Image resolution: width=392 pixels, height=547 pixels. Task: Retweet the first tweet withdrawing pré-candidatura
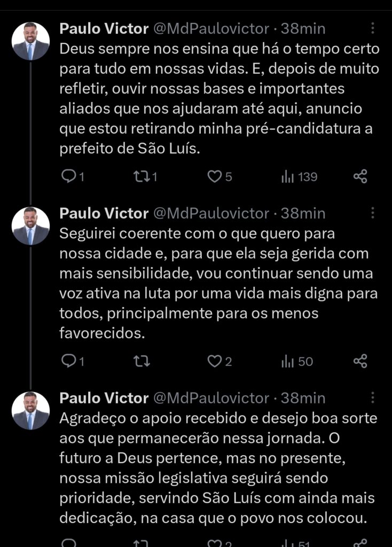click(141, 176)
